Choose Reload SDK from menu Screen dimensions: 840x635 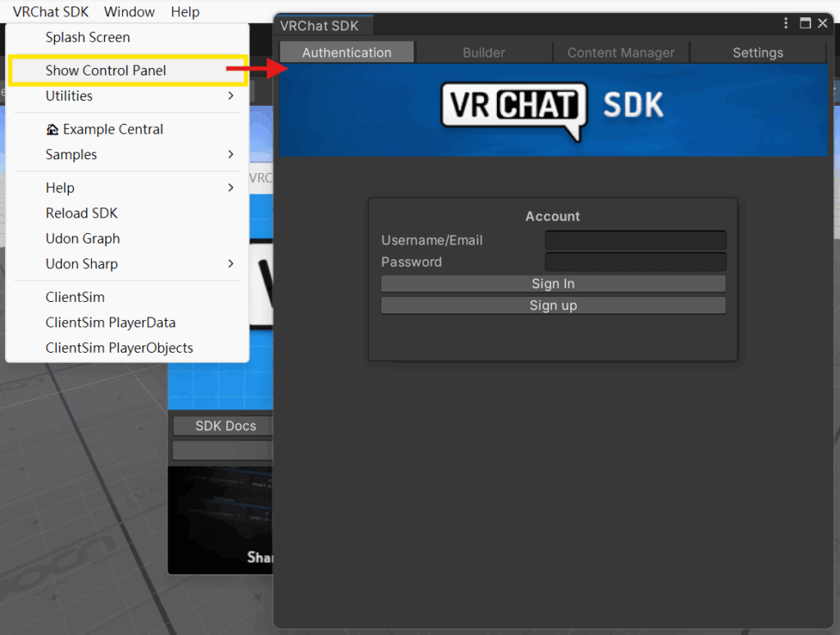click(82, 213)
